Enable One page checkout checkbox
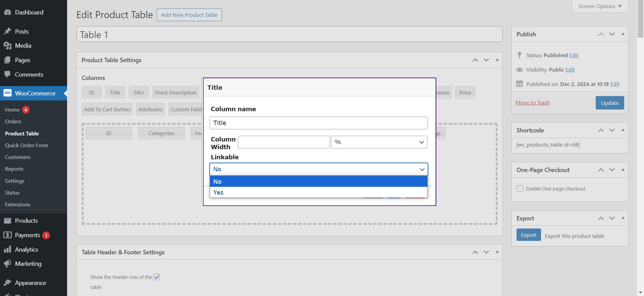The width and height of the screenshot is (644, 296). (520, 188)
